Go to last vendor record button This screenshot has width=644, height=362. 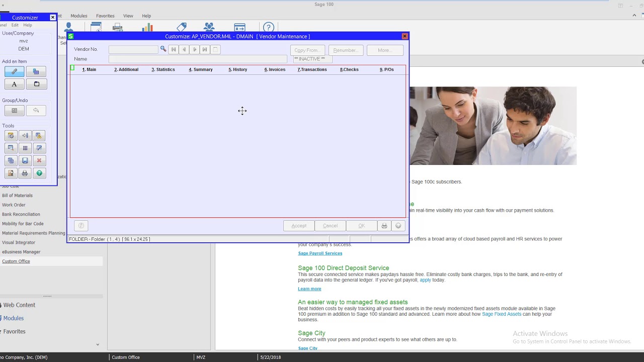[205, 49]
